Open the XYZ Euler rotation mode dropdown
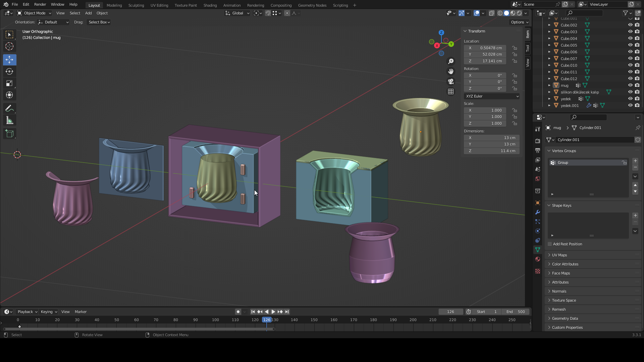Screen dimensions: 644x362 (492, 96)
